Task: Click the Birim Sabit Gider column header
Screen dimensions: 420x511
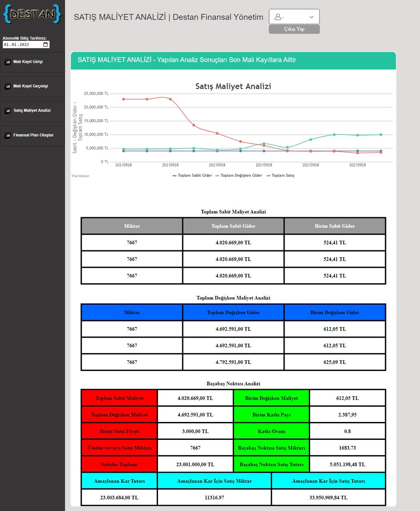Action: click(335, 226)
